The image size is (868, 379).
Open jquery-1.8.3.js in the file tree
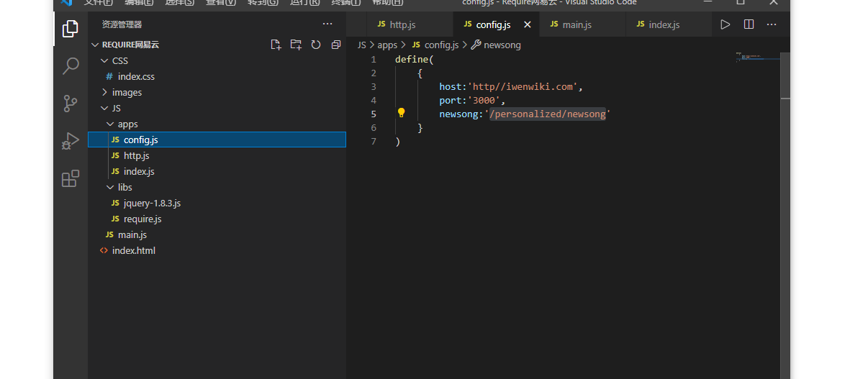[x=217, y=203]
